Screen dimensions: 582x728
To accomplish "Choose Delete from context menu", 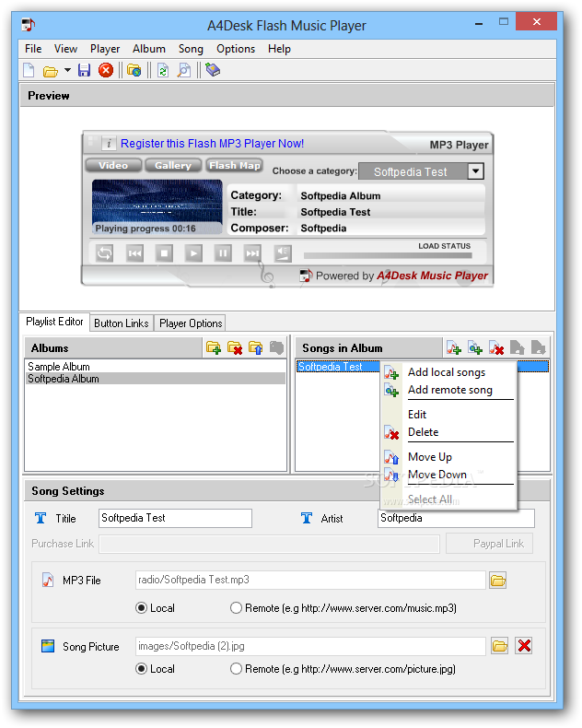I will click(x=423, y=432).
